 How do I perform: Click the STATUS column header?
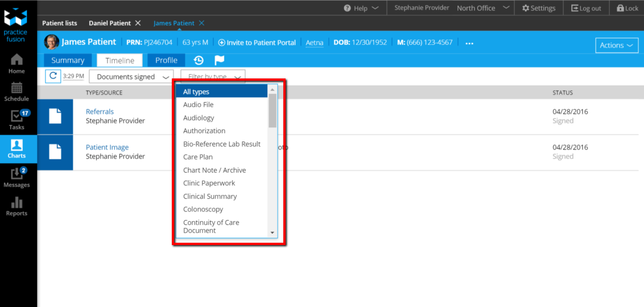[x=563, y=93]
